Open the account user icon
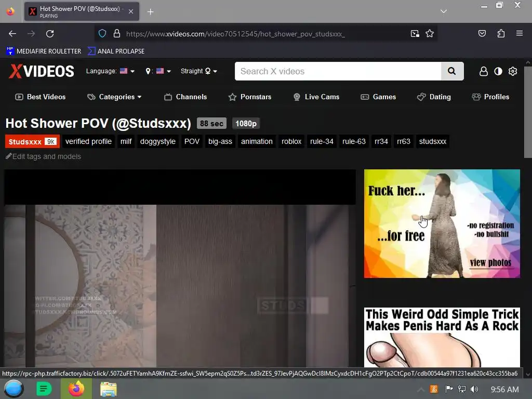 (x=484, y=71)
